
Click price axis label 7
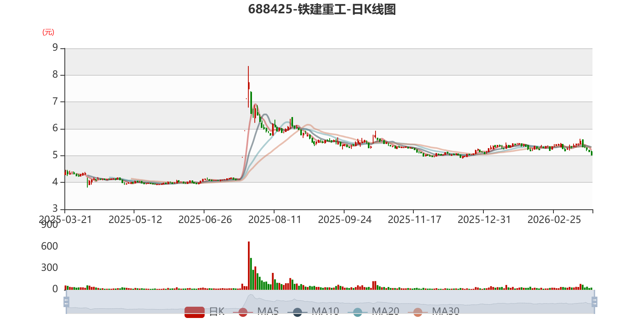[x=55, y=101]
